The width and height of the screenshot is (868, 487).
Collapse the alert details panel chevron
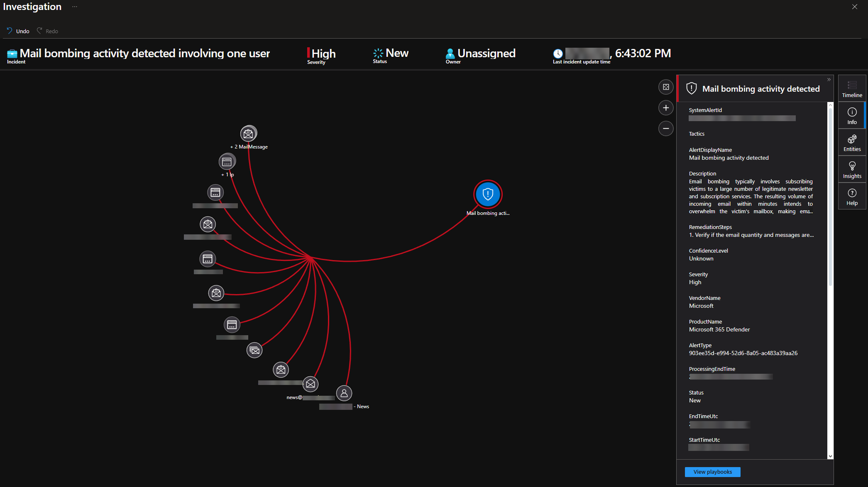point(829,80)
